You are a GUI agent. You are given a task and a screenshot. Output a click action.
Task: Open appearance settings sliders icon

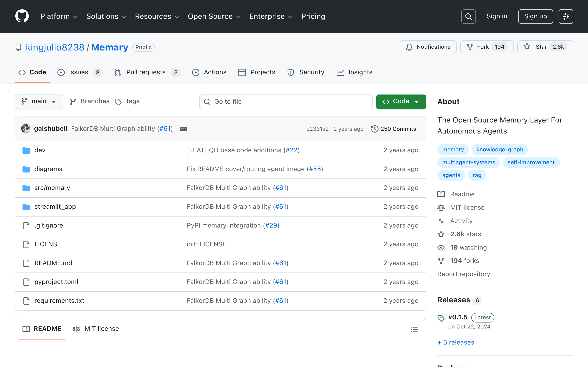pyautogui.click(x=566, y=16)
